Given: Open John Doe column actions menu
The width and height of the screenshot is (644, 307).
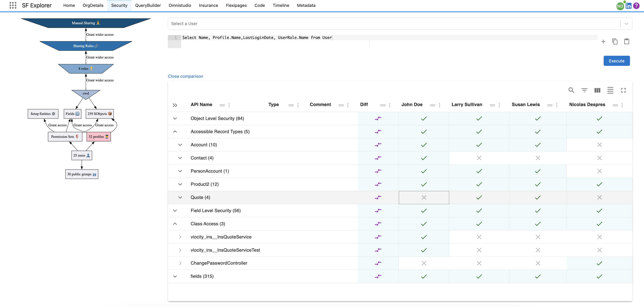Looking at the screenshot, I should tap(439, 105).
